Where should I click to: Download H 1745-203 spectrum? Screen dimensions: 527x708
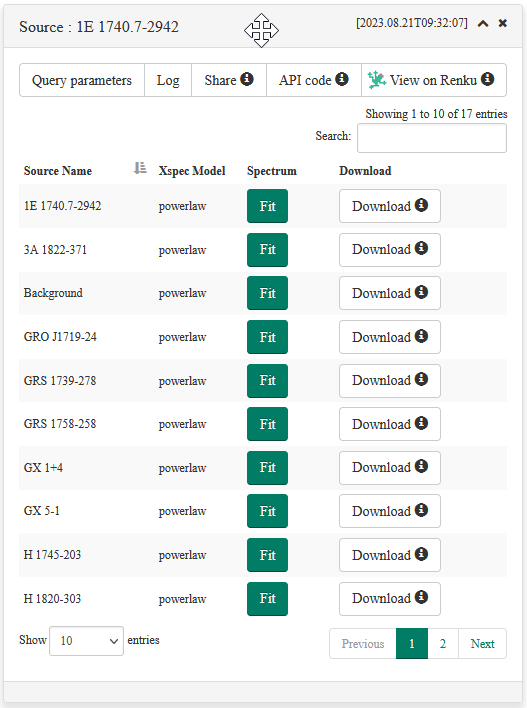coord(390,555)
